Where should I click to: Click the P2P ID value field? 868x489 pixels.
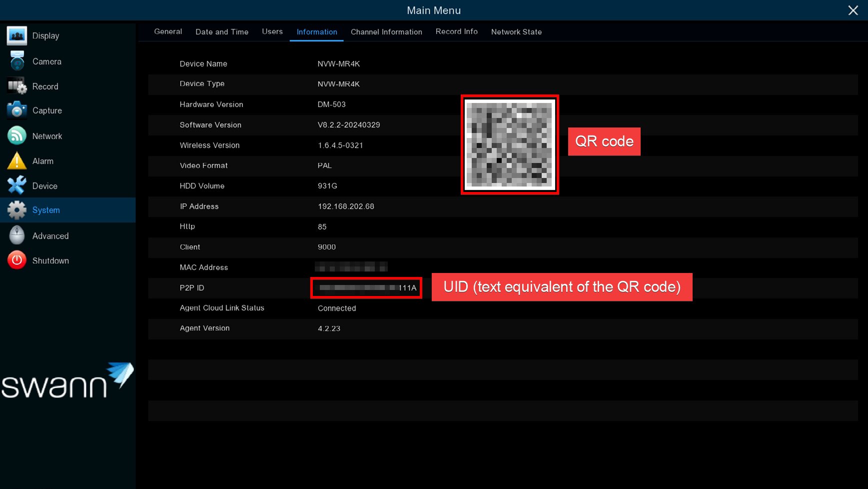(x=366, y=288)
